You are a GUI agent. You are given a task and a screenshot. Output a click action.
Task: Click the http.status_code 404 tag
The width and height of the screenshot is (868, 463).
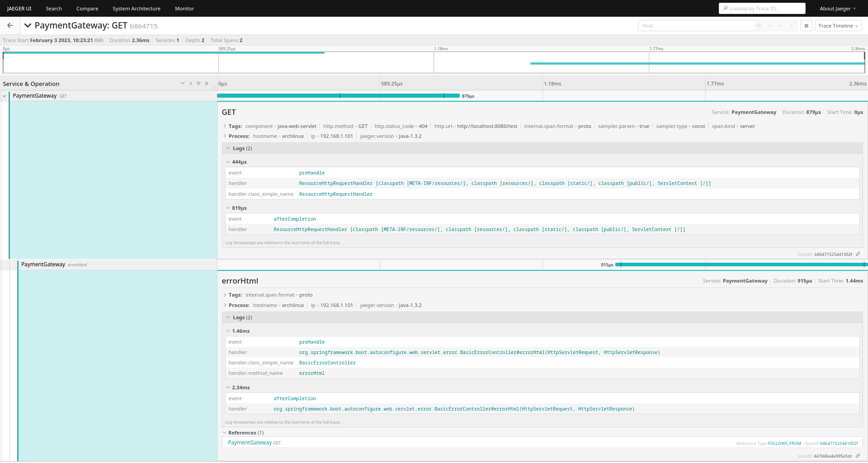click(401, 126)
